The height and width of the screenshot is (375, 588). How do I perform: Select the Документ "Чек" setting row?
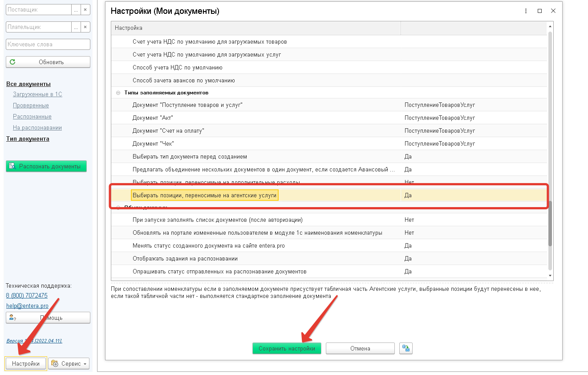[x=329, y=144]
